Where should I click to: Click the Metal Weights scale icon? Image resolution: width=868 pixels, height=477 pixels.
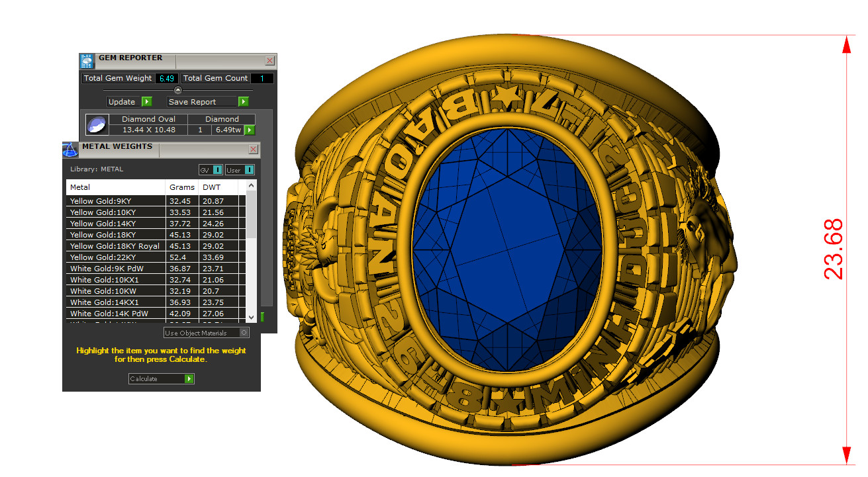[x=70, y=150]
